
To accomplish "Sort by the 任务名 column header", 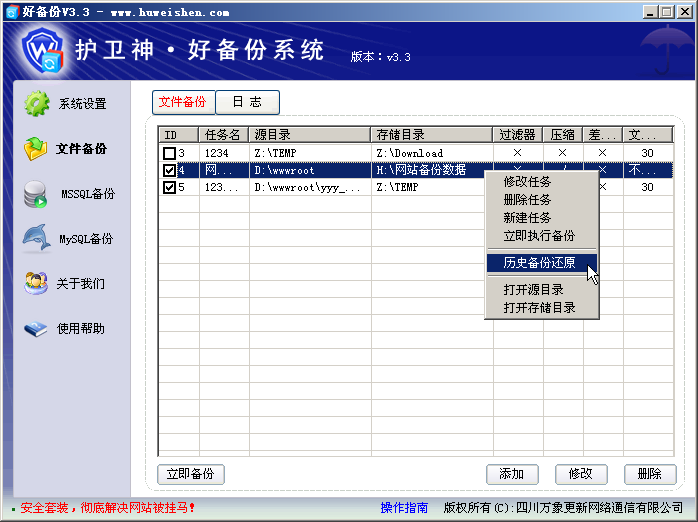I will pyautogui.click(x=224, y=135).
